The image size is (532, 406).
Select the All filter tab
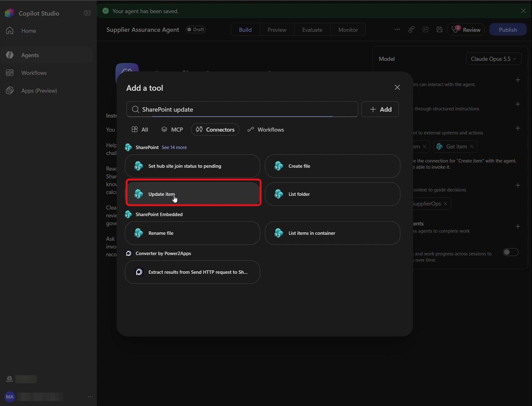click(140, 129)
